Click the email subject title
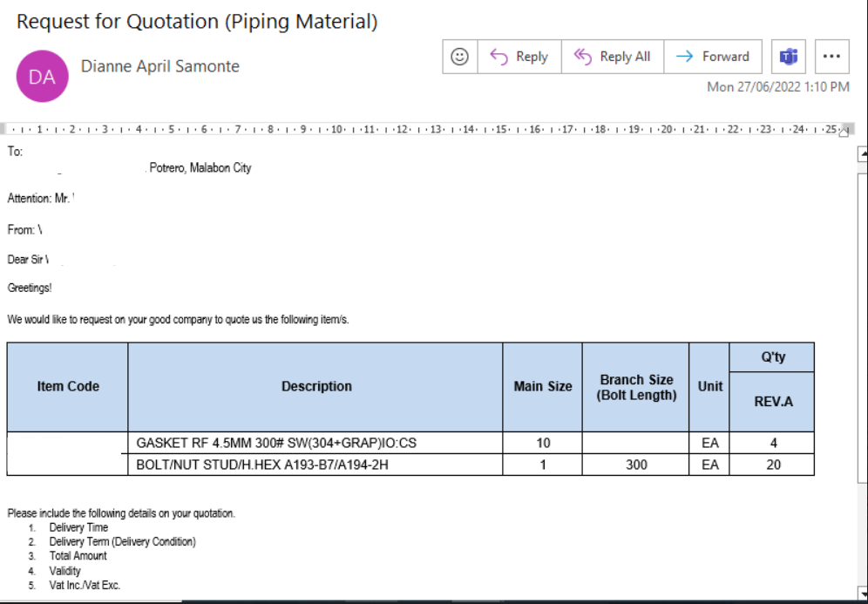 click(197, 22)
